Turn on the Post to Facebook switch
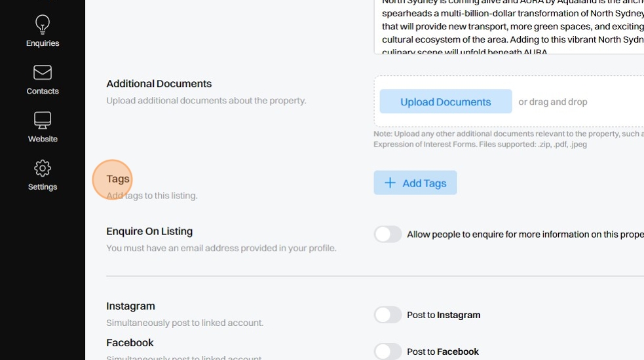644x360 pixels. [388, 351]
